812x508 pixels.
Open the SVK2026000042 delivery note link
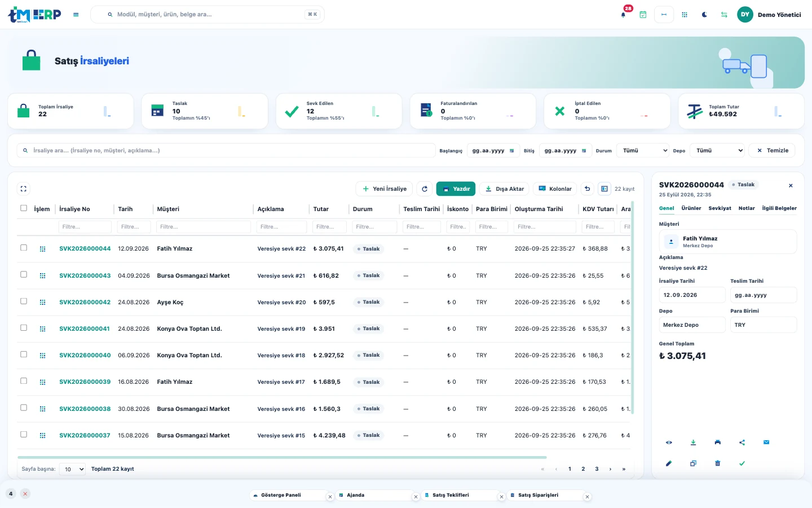coord(85,303)
